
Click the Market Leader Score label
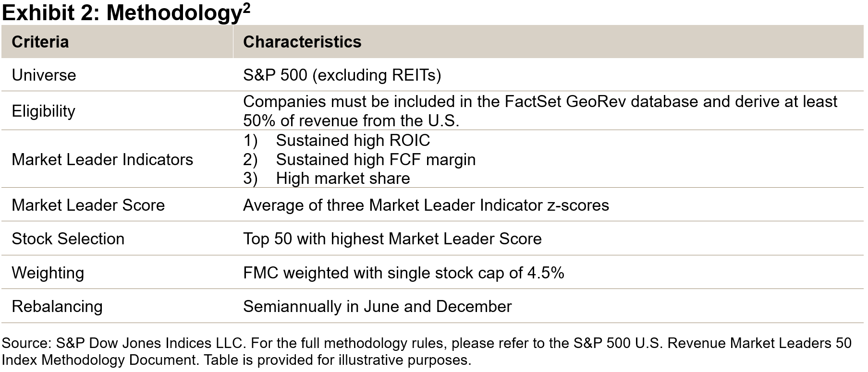click(x=88, y=205)
